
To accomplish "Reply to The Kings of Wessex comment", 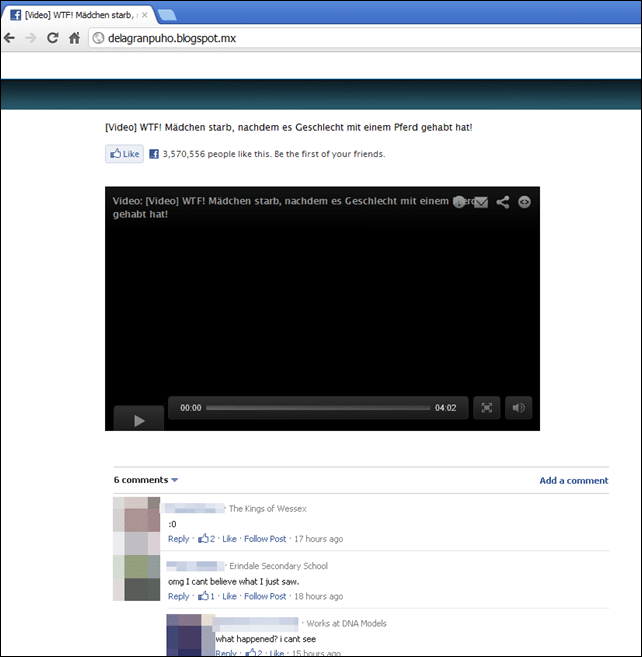I will click(x=179, y=539).
